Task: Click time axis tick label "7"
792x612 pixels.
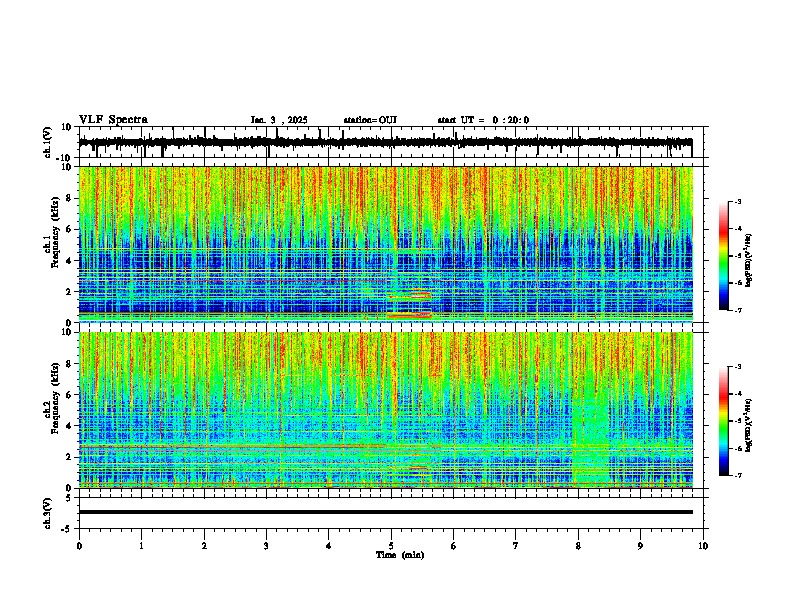Action: pos(516,546)
